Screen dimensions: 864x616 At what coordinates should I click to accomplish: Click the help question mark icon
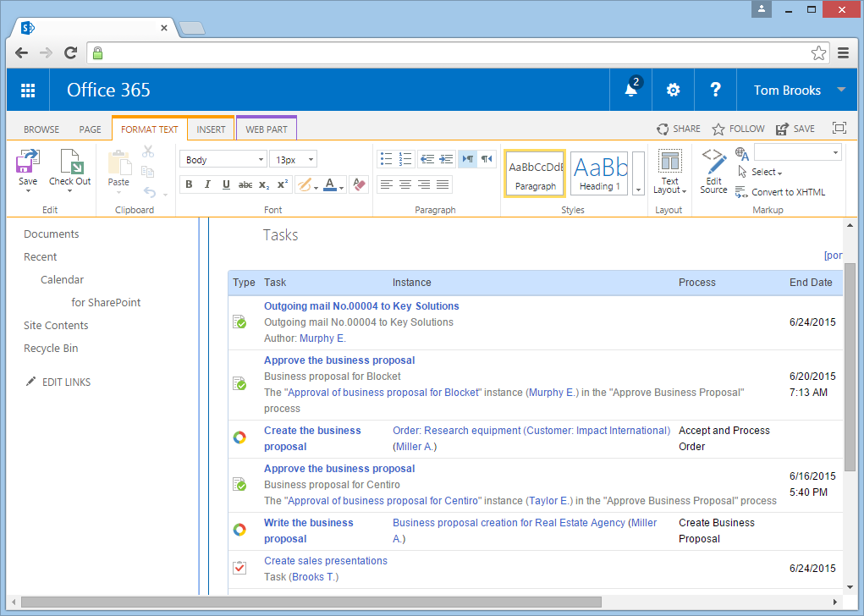pyautogui.click(x=715, y=89)
